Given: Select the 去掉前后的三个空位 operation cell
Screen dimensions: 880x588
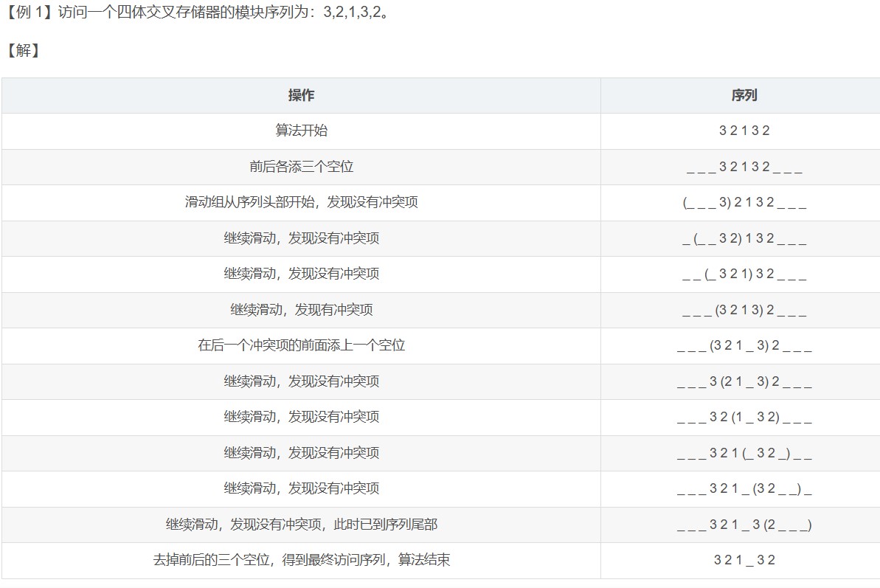Looking at the screenshot, I should (x=301, y=560).
